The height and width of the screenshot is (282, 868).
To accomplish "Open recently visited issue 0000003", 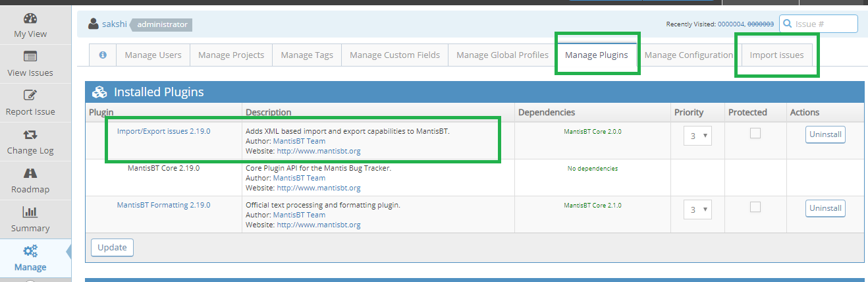I will click(x=761, y=24).
